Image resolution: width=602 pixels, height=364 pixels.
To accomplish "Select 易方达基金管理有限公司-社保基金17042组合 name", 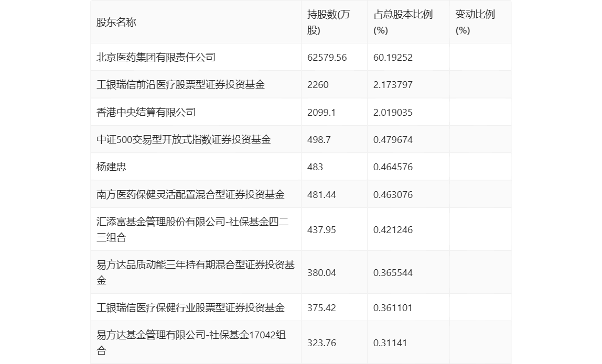I will (191, 343).
